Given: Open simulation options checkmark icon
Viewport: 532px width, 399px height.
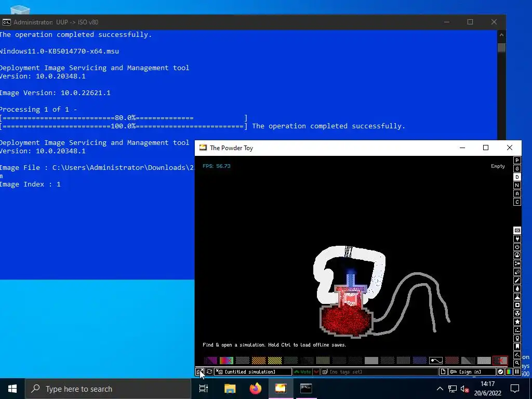Looking at the screenshot, I should 500,372.
